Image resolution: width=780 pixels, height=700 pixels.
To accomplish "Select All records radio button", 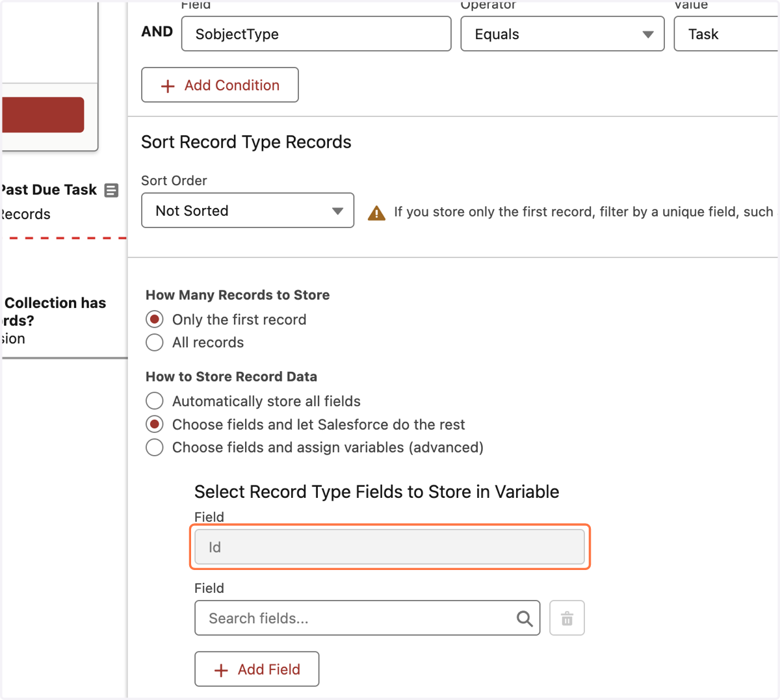I will click(155, 343).
